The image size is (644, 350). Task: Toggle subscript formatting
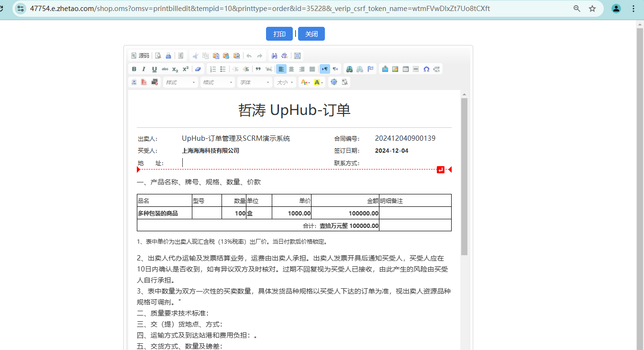(x=175, y=69)
